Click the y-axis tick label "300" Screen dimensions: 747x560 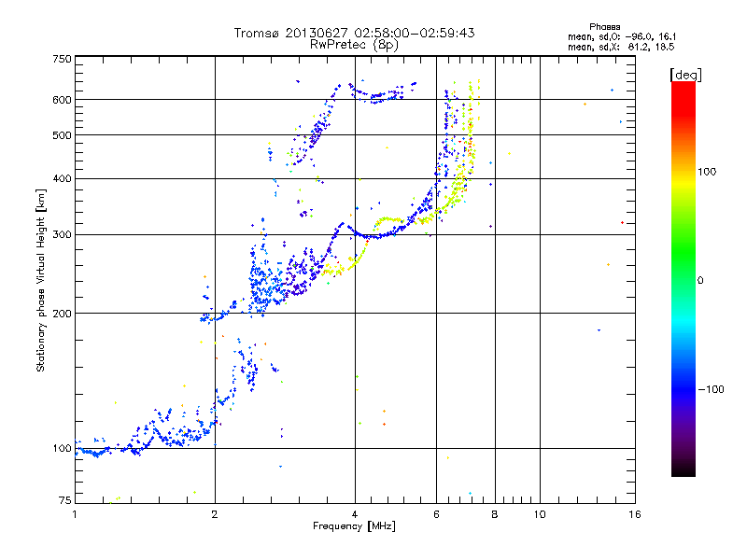tap(63, 235)
